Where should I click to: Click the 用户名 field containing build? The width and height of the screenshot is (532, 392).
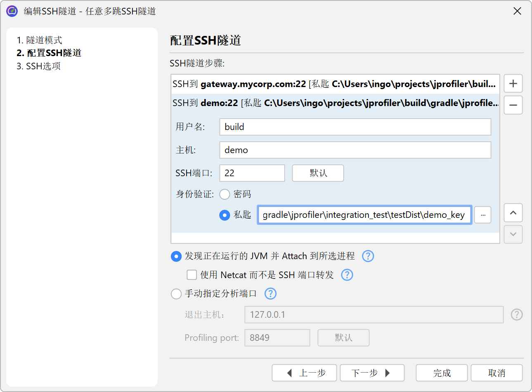point(355,127)
